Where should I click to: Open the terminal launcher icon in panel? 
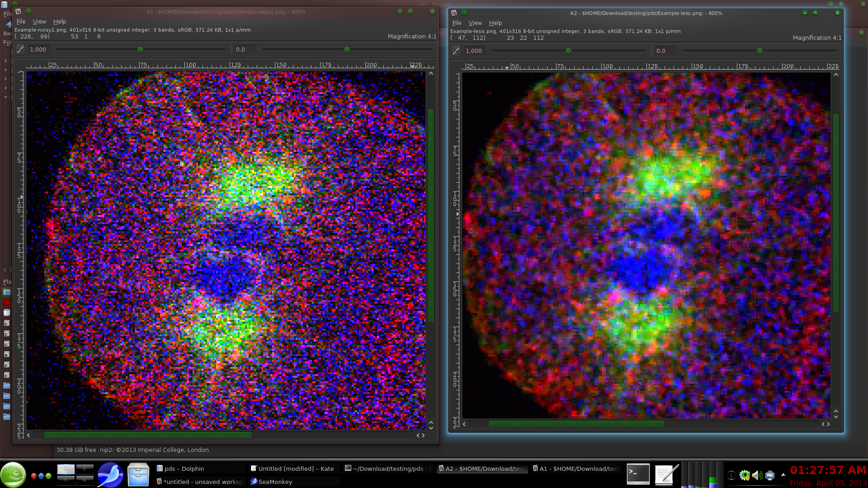pos(638,474)
